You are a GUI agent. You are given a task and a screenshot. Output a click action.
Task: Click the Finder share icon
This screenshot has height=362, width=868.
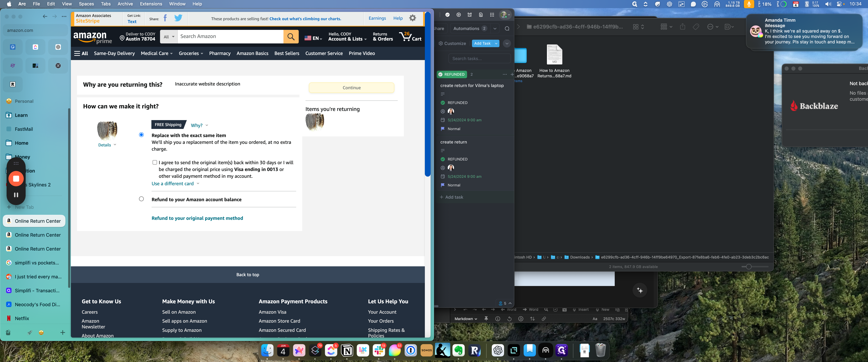(x=682, y=27)
